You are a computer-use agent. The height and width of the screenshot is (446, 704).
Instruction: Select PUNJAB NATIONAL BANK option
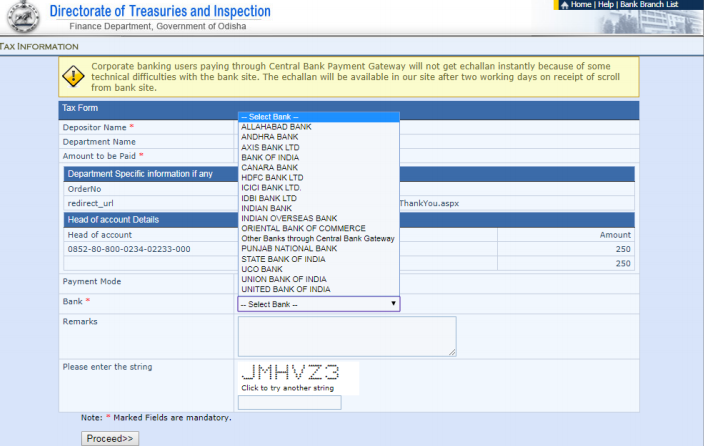click(318, 248)
